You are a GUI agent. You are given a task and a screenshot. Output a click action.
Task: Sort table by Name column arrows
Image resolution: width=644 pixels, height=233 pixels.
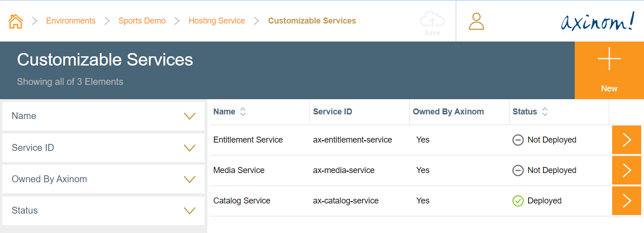243,112
